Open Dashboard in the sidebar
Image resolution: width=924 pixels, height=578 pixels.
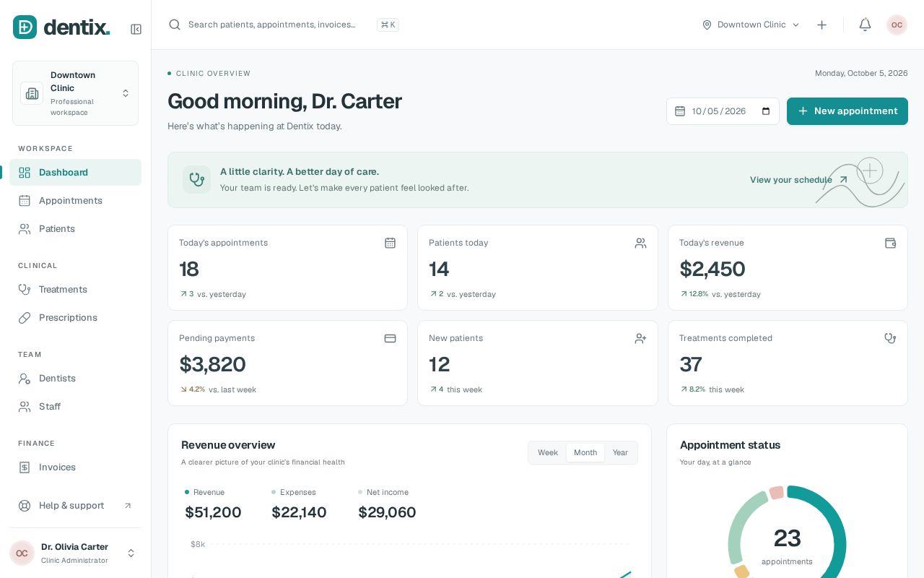pyautogui.click(x=75, y=172)
